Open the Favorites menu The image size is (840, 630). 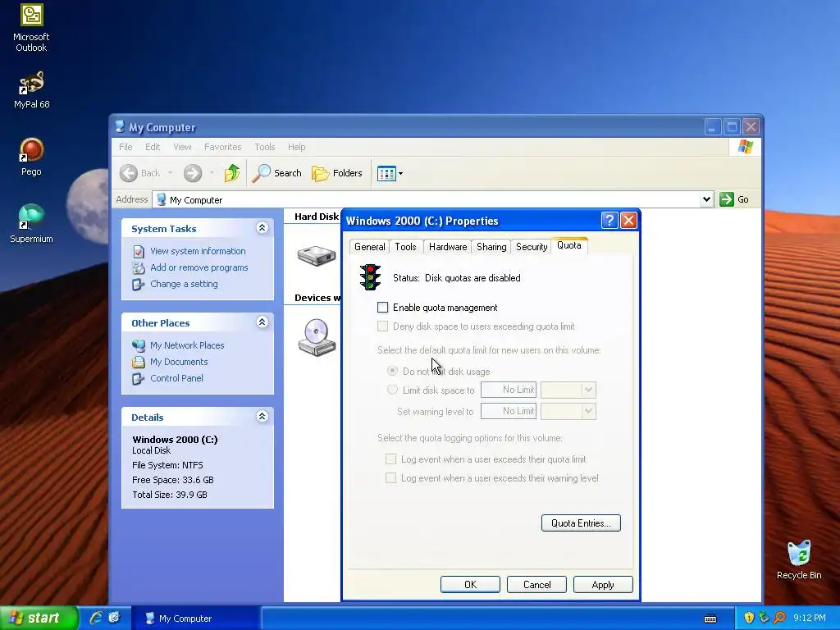point(222,147)
